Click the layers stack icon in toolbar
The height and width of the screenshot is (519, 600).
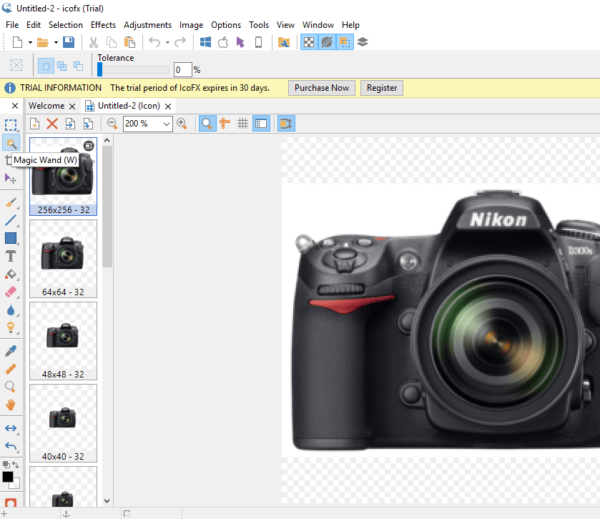coord(363,42)
